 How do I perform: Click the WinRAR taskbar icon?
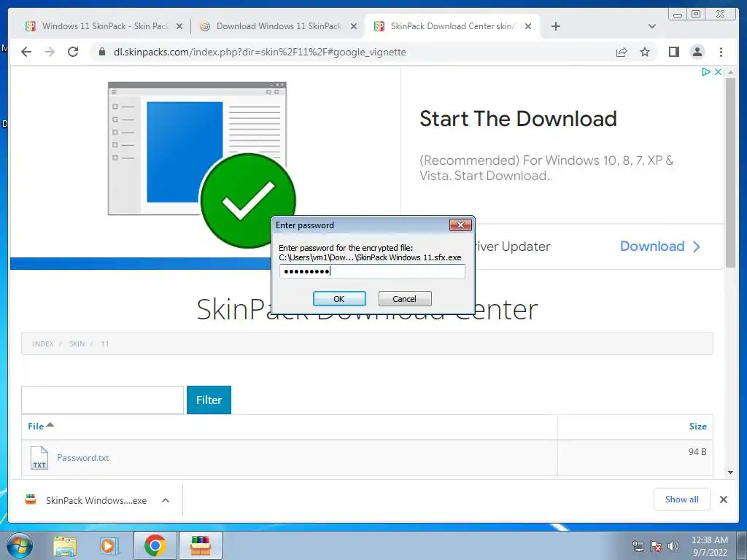pyautogui.click(x=200, y=545)
